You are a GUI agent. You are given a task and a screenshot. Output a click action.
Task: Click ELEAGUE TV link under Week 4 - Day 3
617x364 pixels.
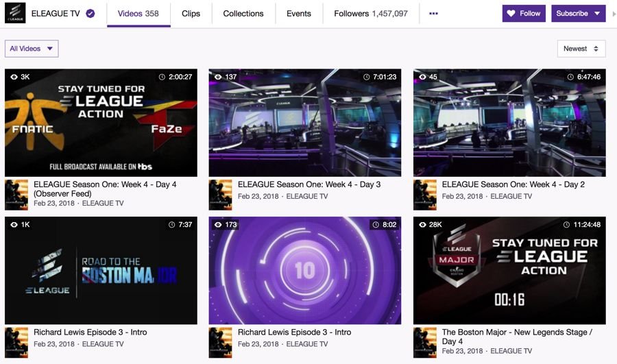(307, 196)
